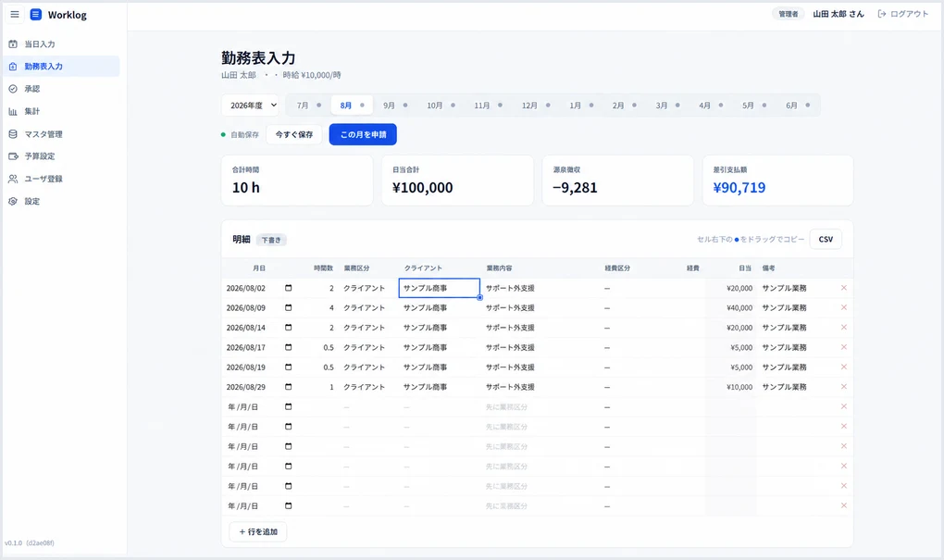Switch to the 5月 tab

[753, 106]
